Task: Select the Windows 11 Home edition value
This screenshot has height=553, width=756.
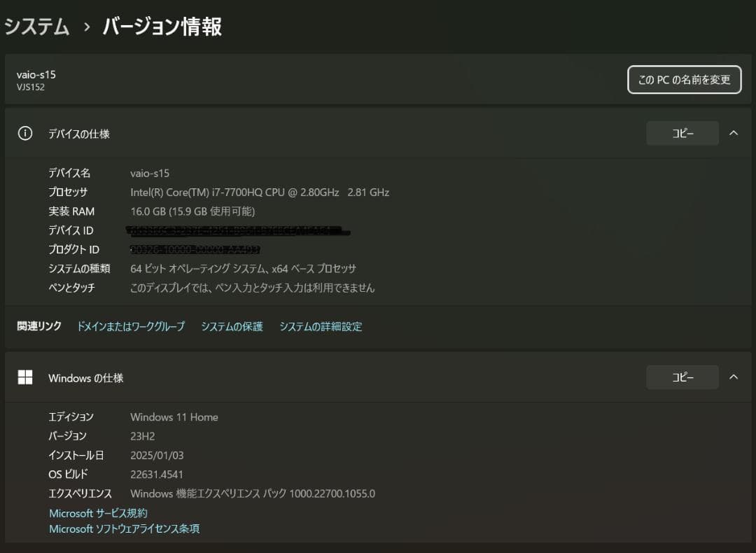Action: click(174, 417)
